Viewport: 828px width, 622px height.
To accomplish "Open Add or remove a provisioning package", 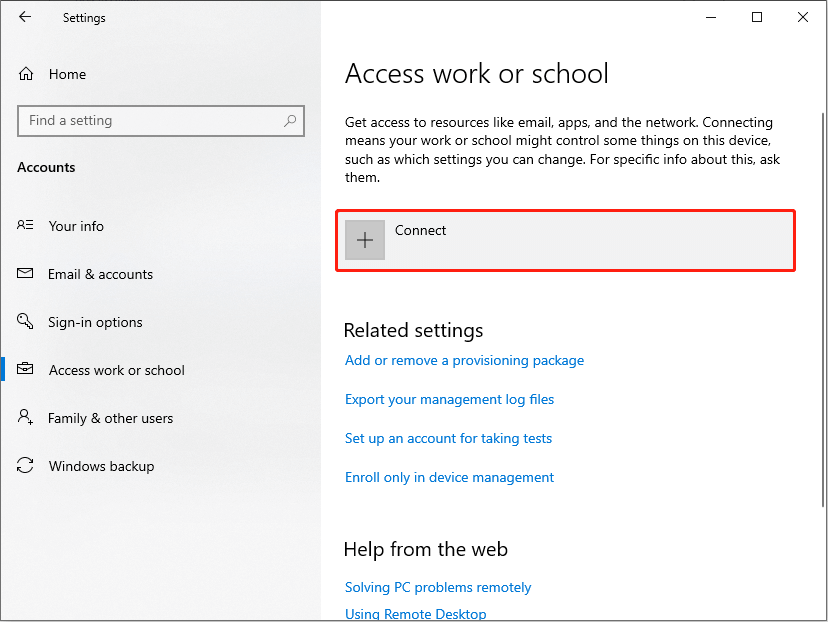I will [x=464, y=360].
